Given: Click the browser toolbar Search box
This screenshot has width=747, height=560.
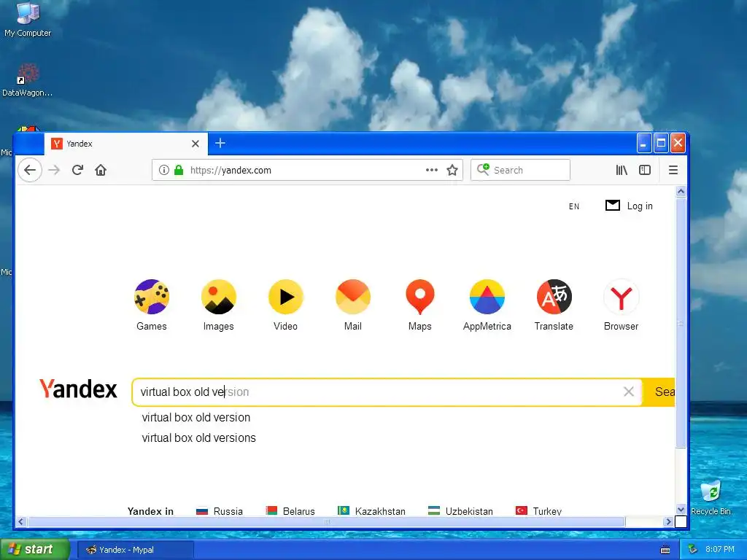Looking at the screenshot, I should click(520, 170).
